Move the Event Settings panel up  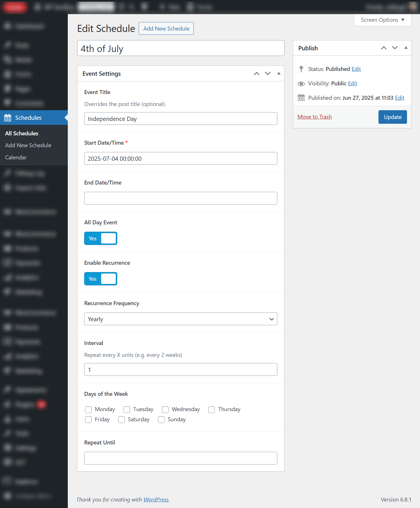(x=256, y=73)
